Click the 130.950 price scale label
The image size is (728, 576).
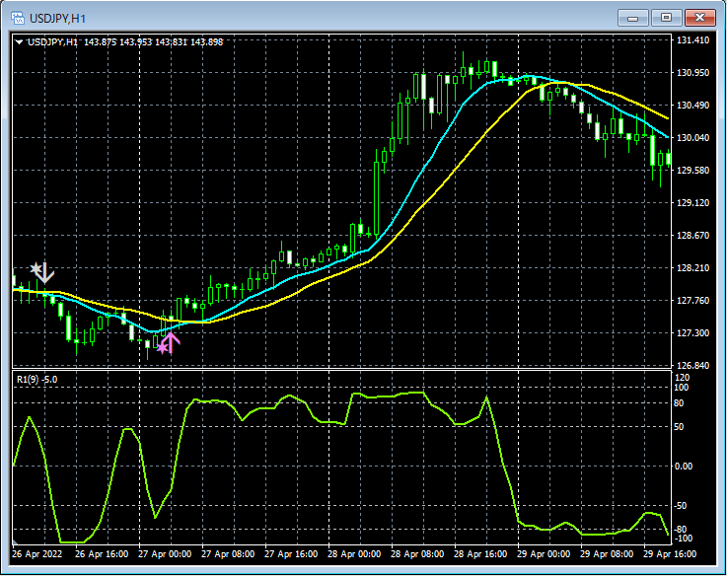click(x=692, y=72)
